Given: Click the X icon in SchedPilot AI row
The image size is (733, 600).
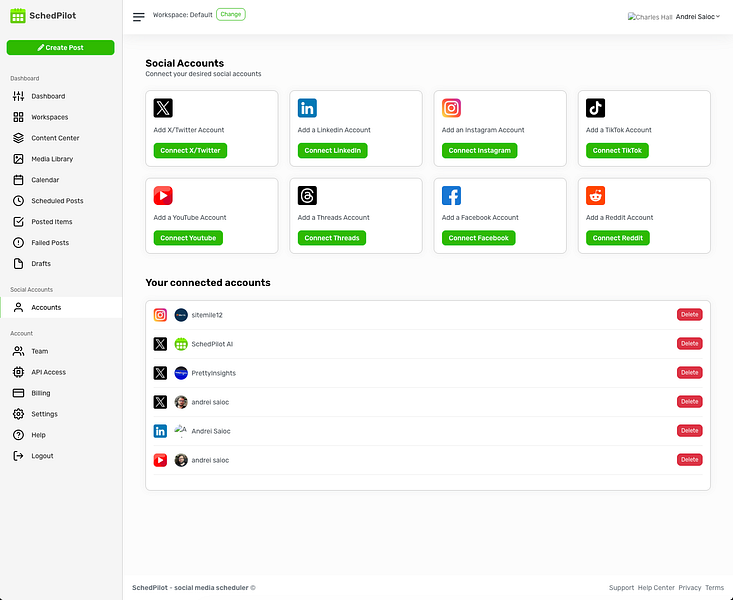Looking at the screenshot, I should (160, 344).
